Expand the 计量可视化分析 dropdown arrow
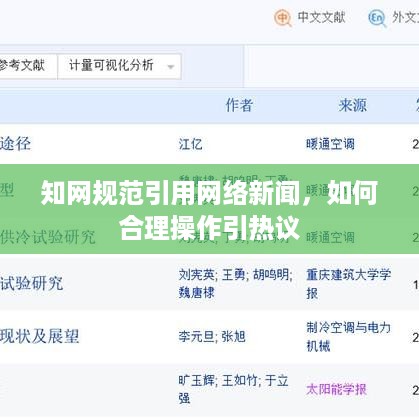The height and width of the screenshot is (419, 419). [171, 67]
